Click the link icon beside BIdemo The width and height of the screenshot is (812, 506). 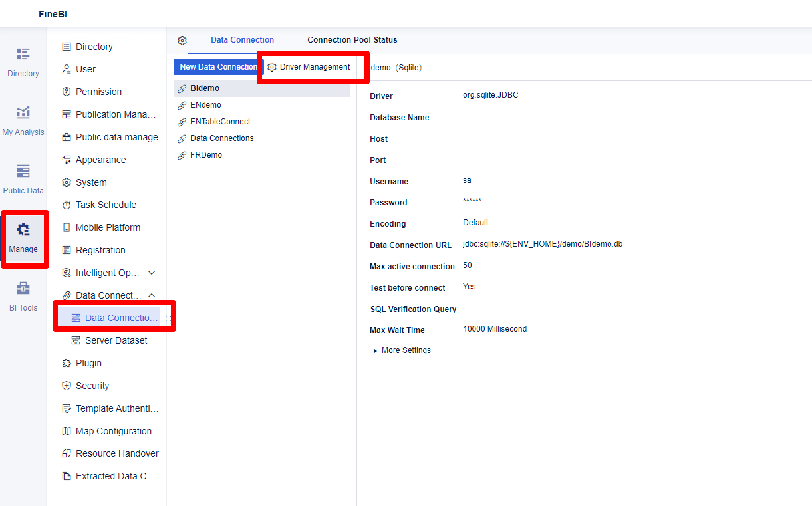[182, 88]
